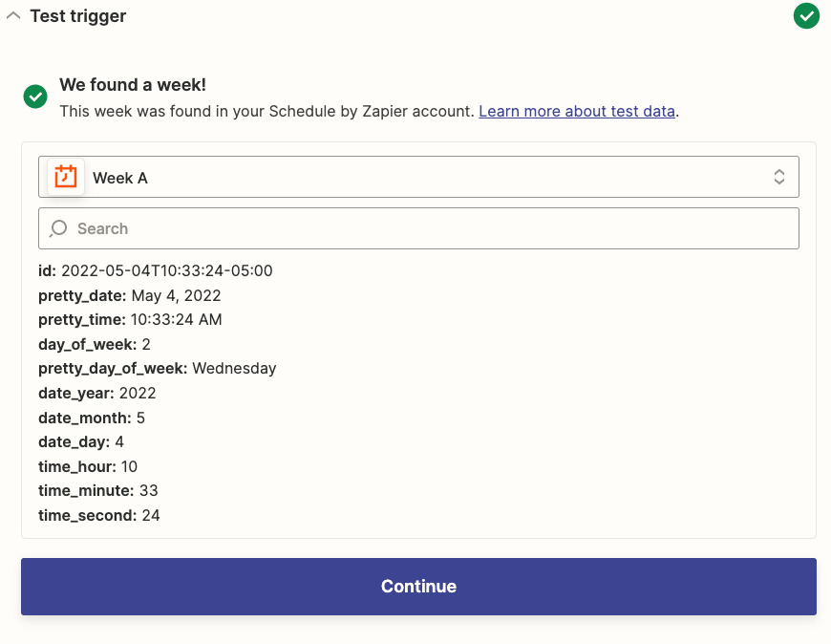Select the pretty_day_of_week: Wednesday row
The height and width of the screenshot is (644, 831).
(158, 369)
